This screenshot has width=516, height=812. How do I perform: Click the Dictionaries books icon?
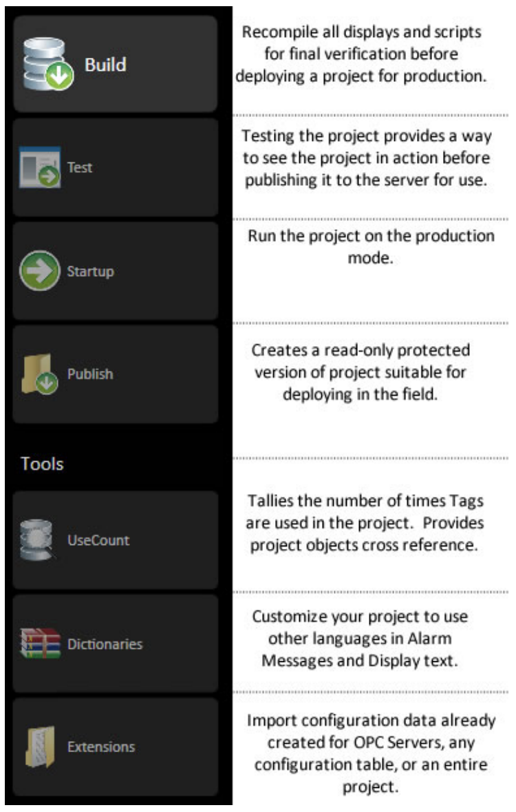pyautogui.click(x=40, y=644)
